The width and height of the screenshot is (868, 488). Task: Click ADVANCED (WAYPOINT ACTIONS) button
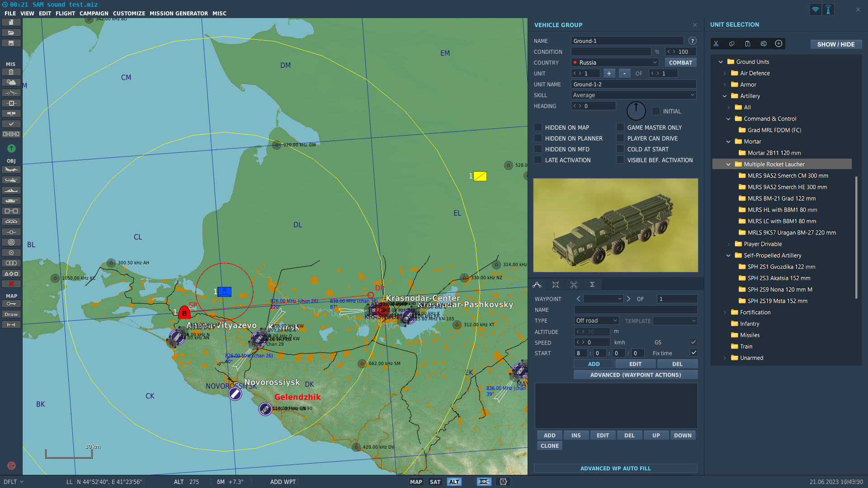pos(636,375)
